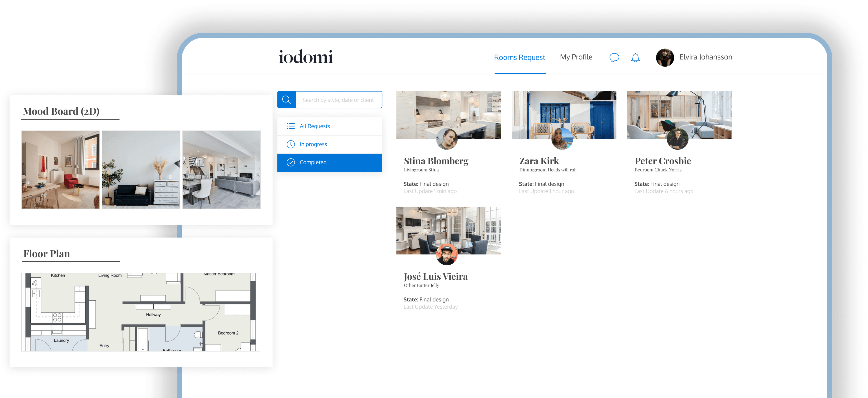Screen dimensions: 868x398
Task: Click Zara Kirk's avatar photo
Action: 562,139
